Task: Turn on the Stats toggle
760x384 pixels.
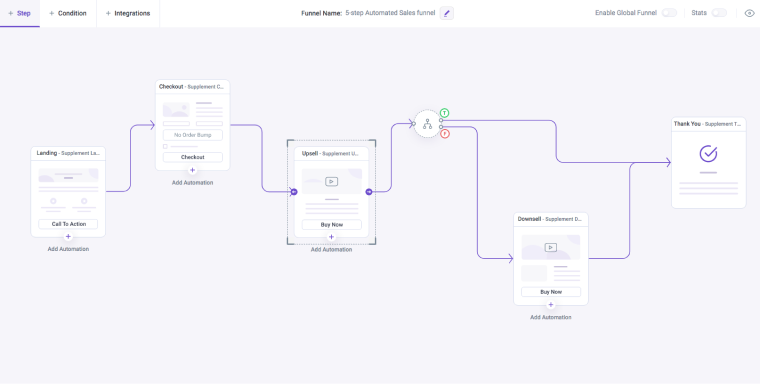Action: [719, 13]
